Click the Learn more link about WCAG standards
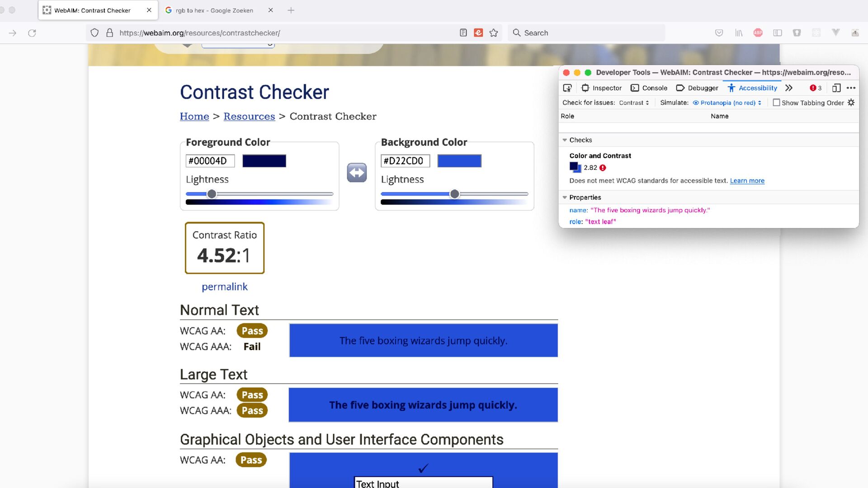This screenshot has width=868, height=488. click(x=747, y=181)
